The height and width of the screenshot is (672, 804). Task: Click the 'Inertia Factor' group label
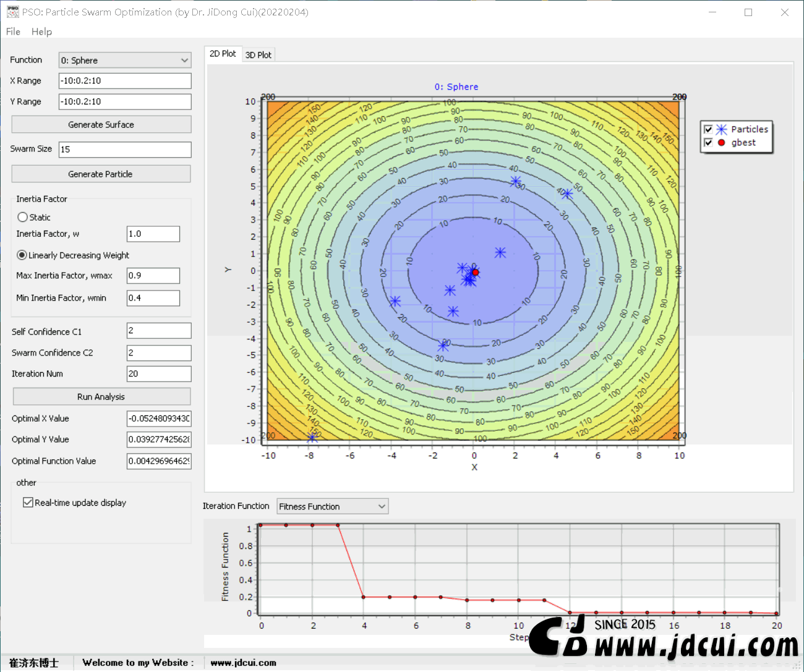[41, 199]
